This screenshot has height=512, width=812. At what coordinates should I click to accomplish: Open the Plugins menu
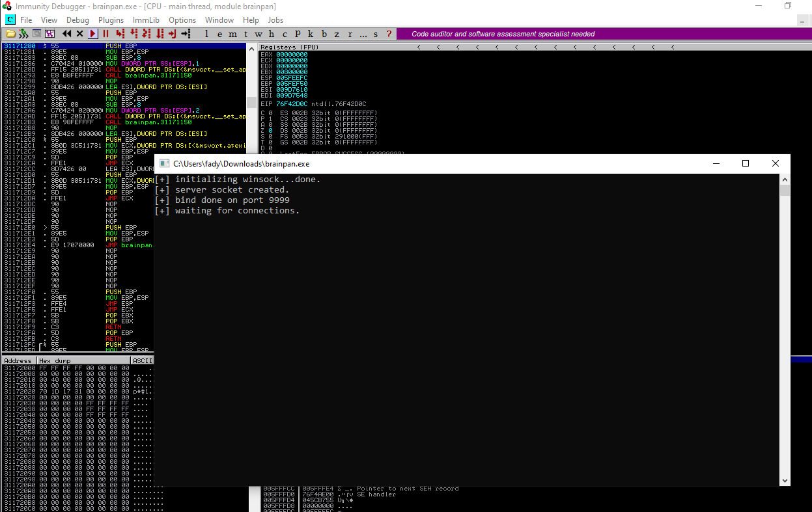[111, 20]
